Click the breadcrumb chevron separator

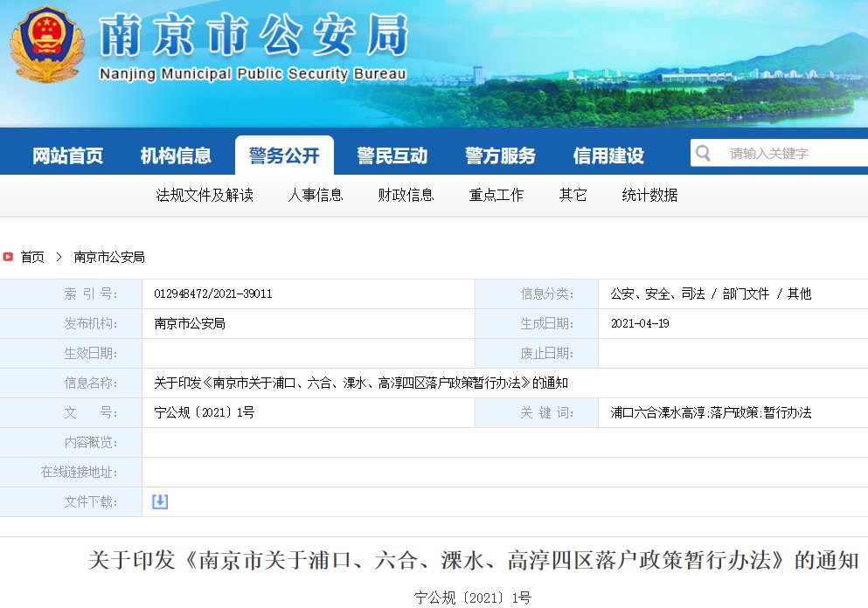tap(59, 257)
